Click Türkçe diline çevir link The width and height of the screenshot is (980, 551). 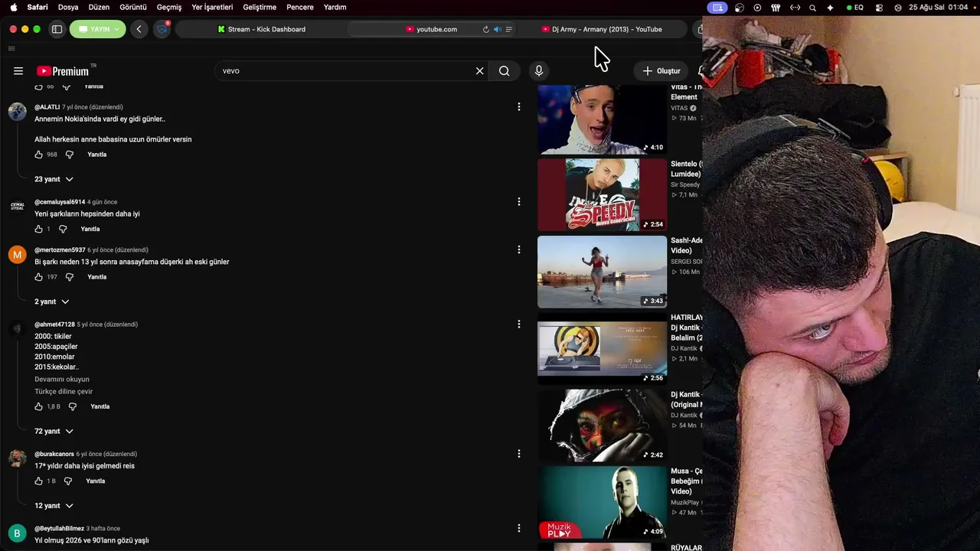click(64, 392)
